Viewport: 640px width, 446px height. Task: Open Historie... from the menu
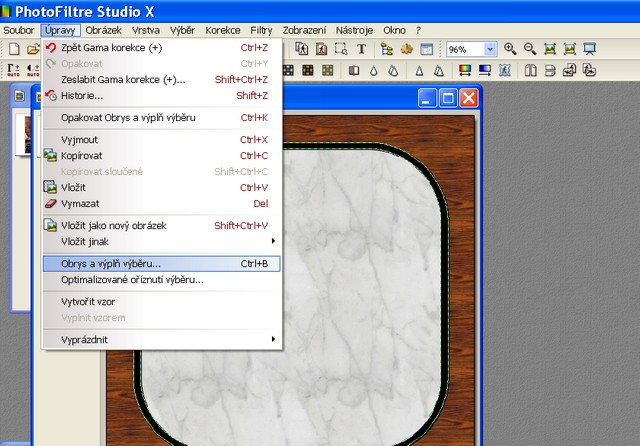point(162,95)
